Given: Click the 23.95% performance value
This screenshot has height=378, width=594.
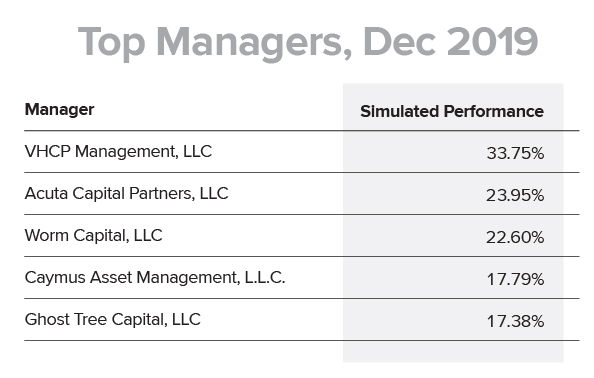Looking at the screenshot, I should point(515,195).
